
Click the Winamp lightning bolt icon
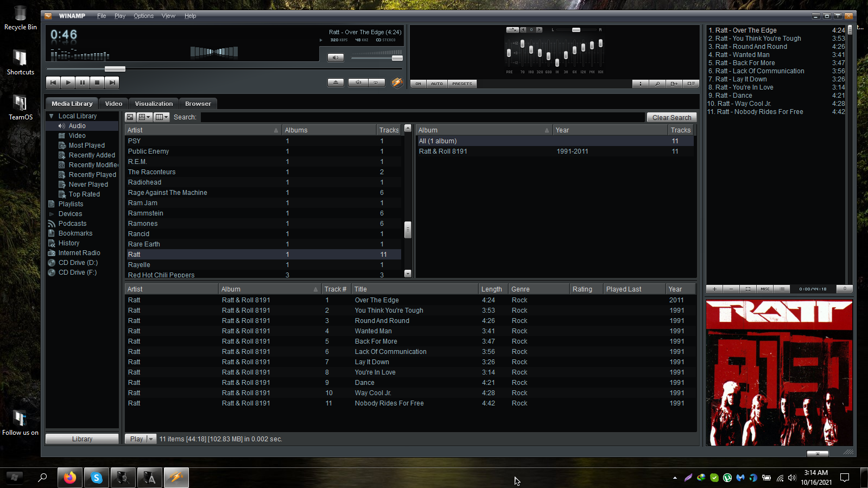point(397,83)
